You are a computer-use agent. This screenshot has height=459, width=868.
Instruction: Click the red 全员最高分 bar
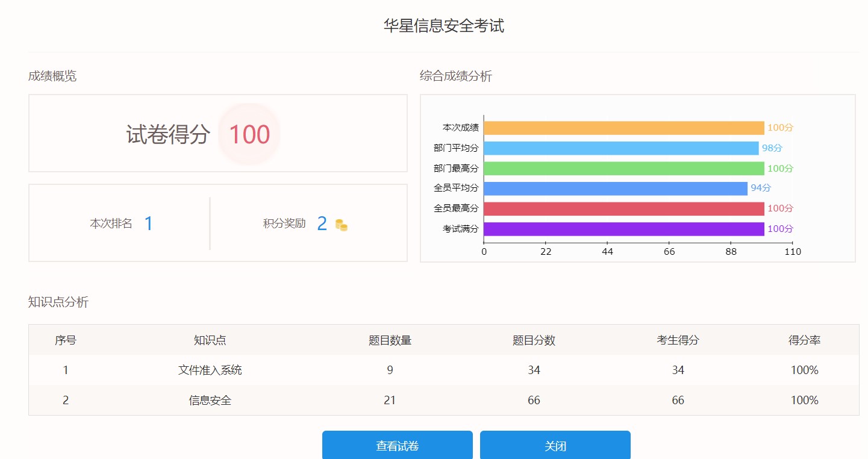(623, 208)
